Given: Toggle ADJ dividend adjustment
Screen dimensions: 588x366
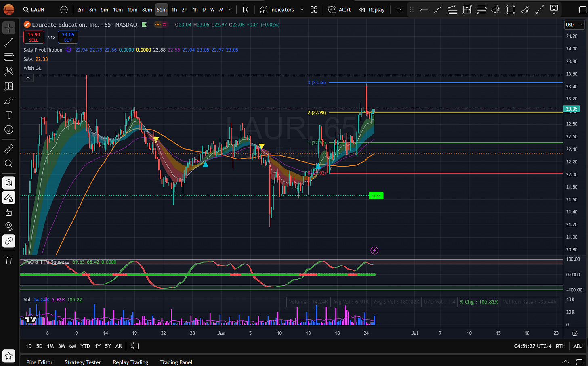Looking at the screenshot, I should 578,346.
